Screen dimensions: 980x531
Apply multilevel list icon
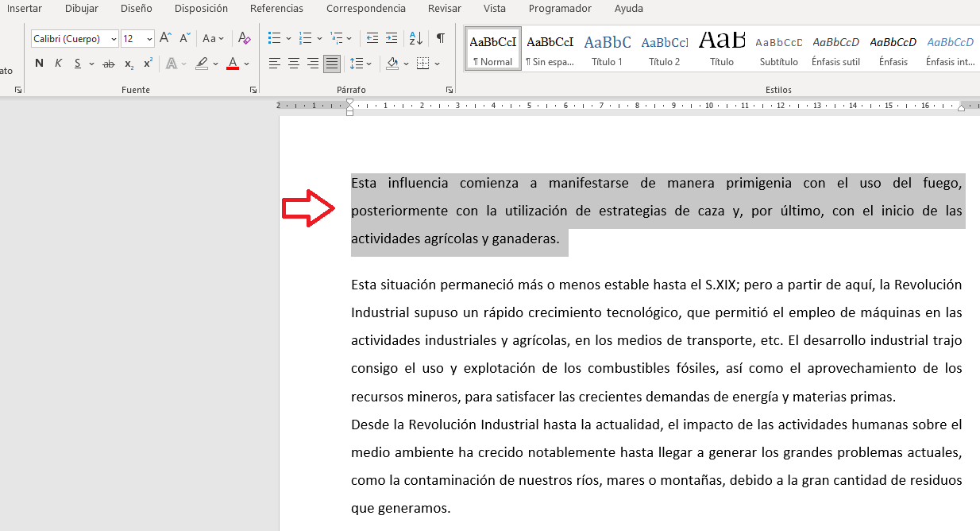click(x=337, y=38)
